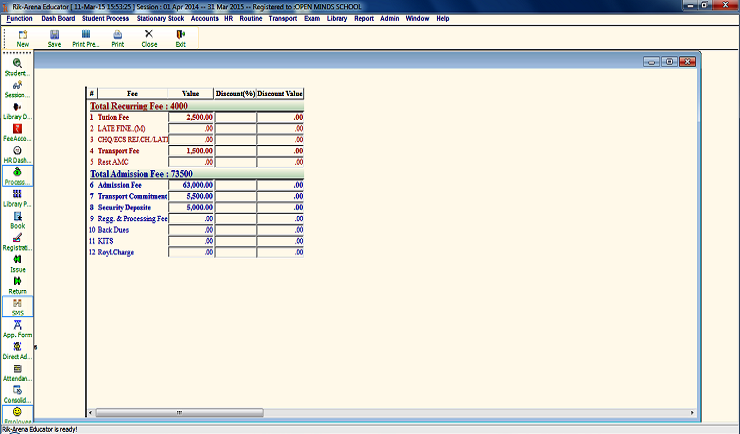Open the App. Form sidebar icon

[x=17, y=329]
